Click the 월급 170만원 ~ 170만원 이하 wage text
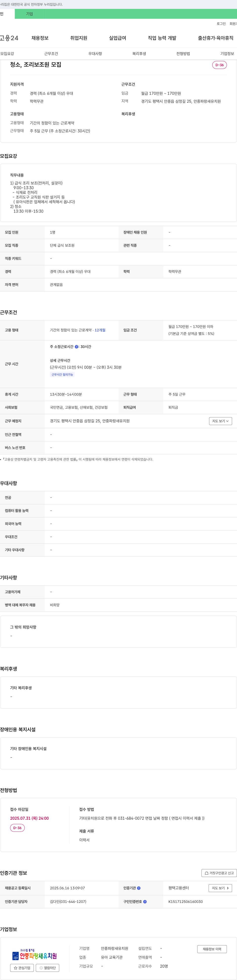 coord(191,327)
